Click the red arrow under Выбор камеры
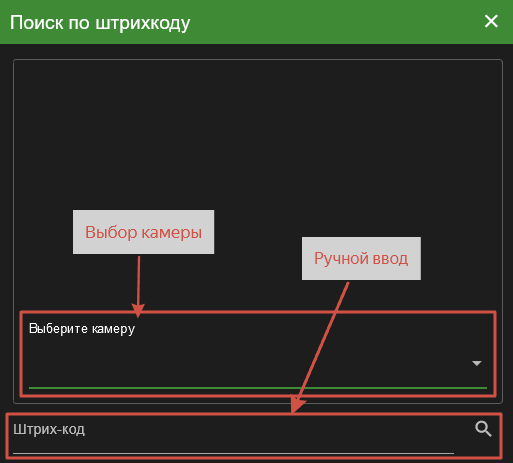Viewport: 513px width, 463px height. point(138,282)
